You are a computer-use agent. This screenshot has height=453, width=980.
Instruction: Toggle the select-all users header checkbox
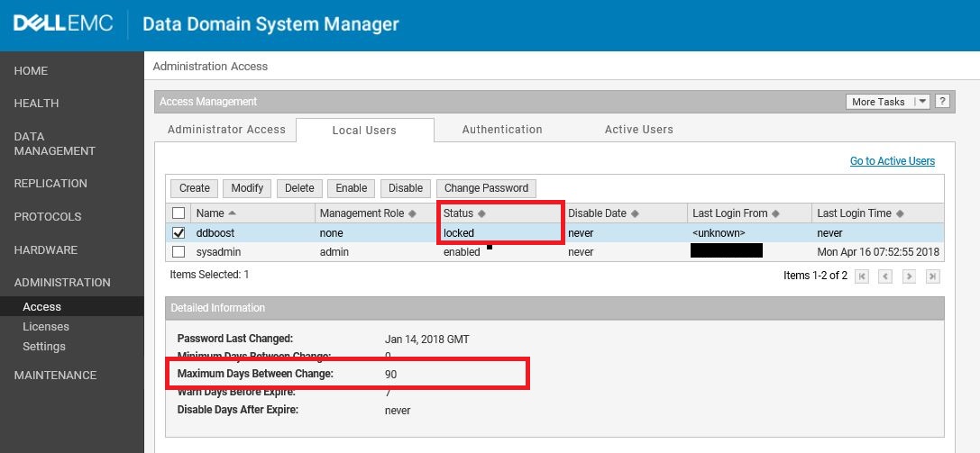pos(179,213)
